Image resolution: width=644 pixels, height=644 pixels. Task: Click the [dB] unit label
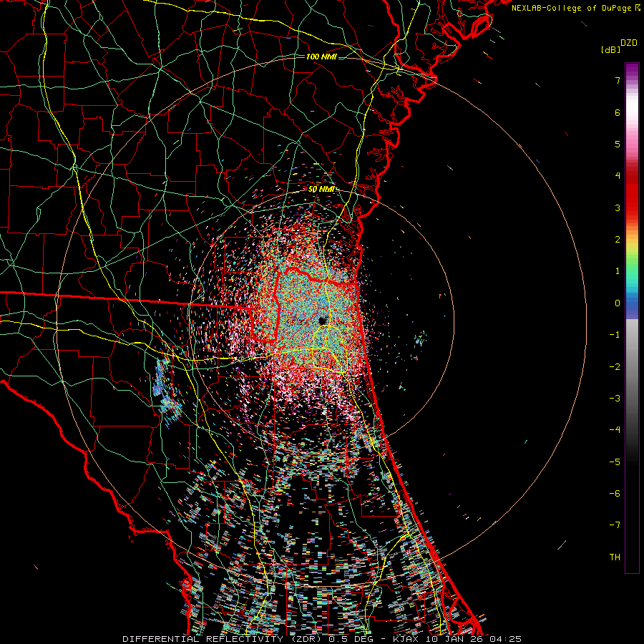coord(611,50)
